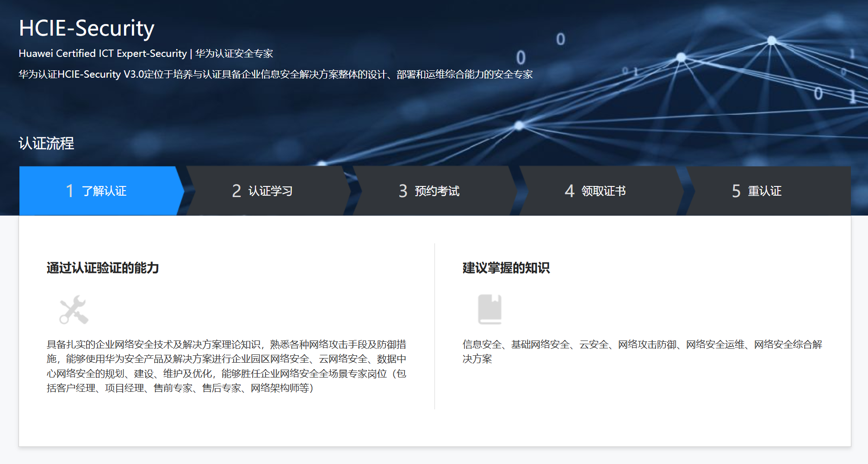The image size is (868, 464).
Task: Click the book knowledge icon
Action: pyautogui.click(x=490, y=309)
